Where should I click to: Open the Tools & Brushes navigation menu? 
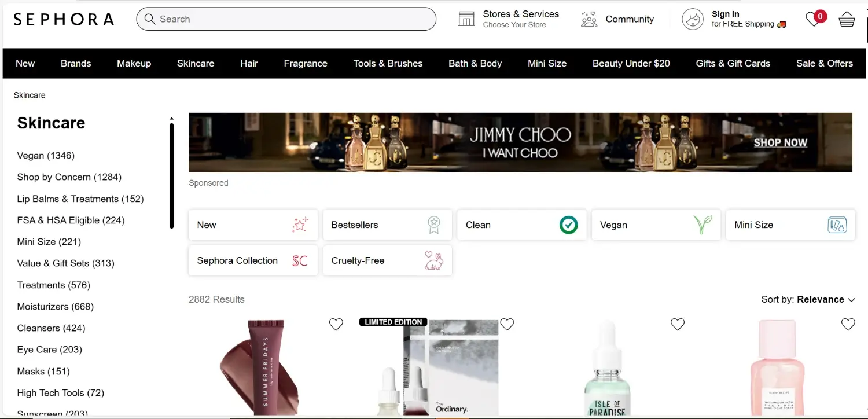pyautogui.click(x=388, y=63)
